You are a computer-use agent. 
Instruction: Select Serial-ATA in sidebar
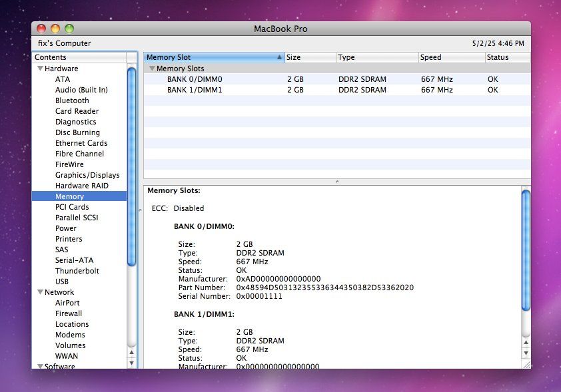coord(75,260)
